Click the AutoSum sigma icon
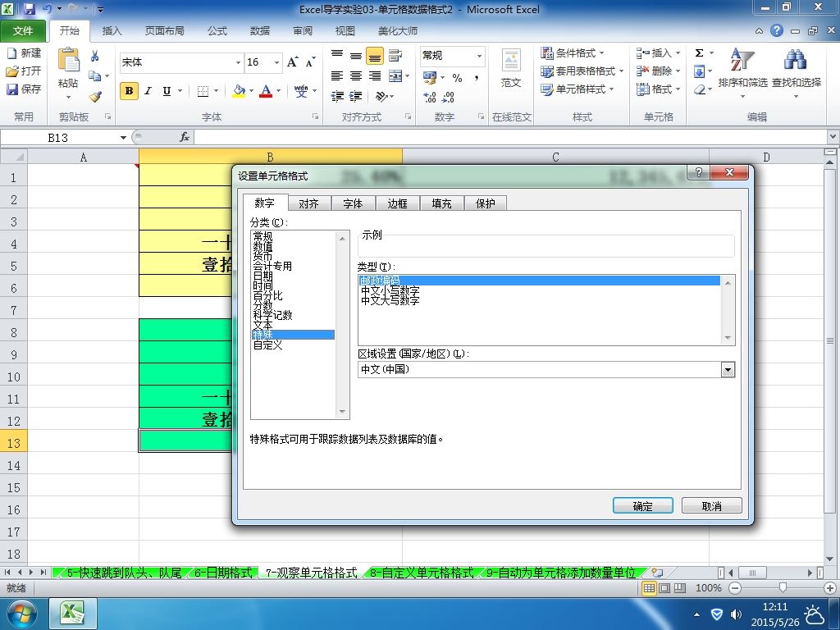 click(699, 53)
